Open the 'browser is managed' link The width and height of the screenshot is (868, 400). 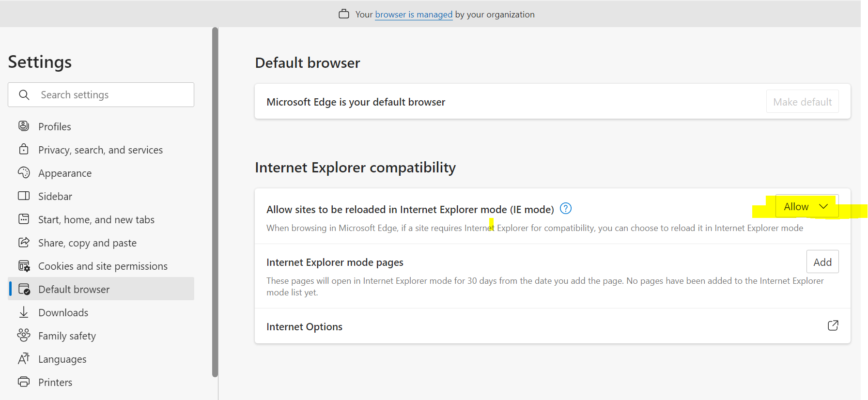pyautogui.click(x=414, y=15)
